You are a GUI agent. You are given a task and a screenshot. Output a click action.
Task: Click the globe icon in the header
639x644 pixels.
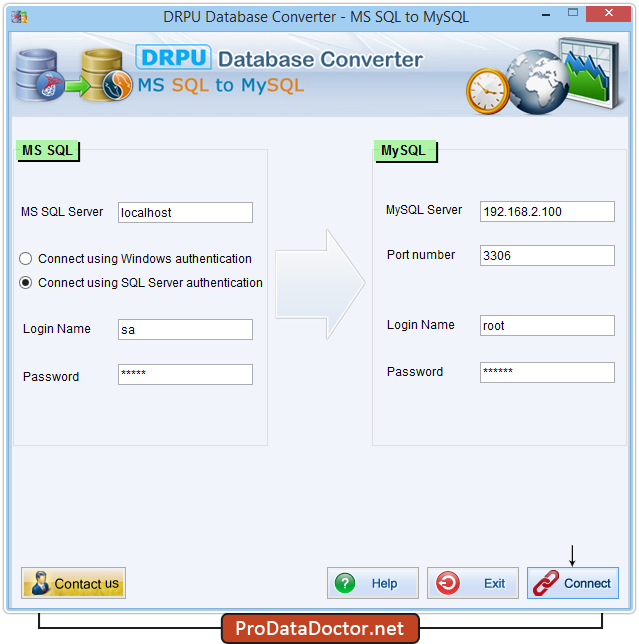click(x=537, y=82)
